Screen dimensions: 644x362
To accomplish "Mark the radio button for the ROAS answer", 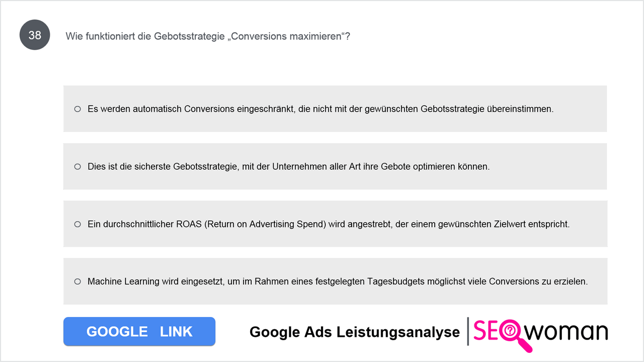I will 77,224.
